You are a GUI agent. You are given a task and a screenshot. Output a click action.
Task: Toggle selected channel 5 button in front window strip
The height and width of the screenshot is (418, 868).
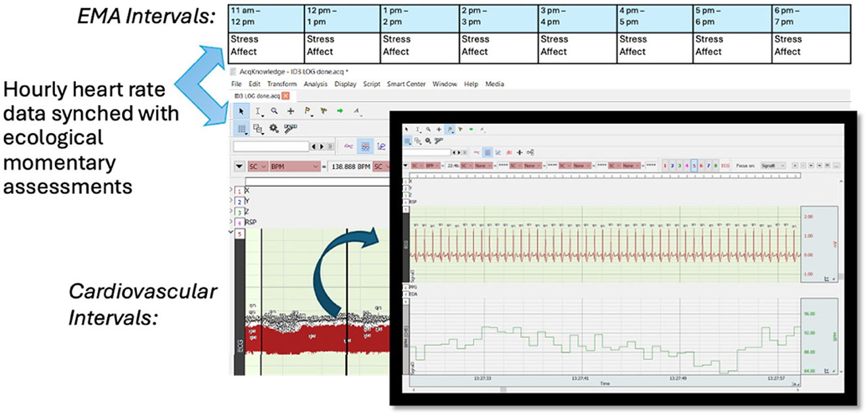[x=694, y=166]
